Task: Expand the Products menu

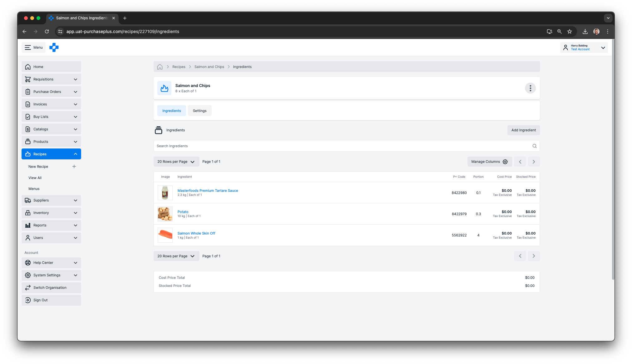Action: point(51,142)
